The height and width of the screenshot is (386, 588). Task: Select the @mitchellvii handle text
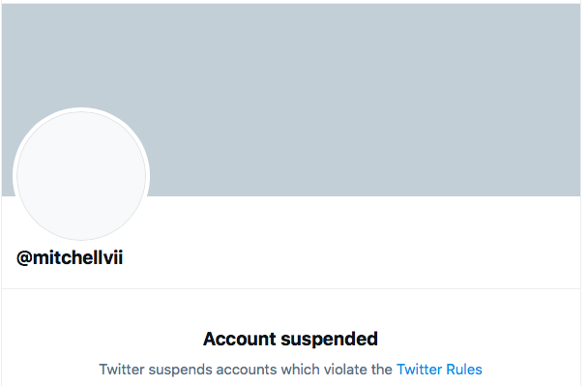(x=70, y=258)
